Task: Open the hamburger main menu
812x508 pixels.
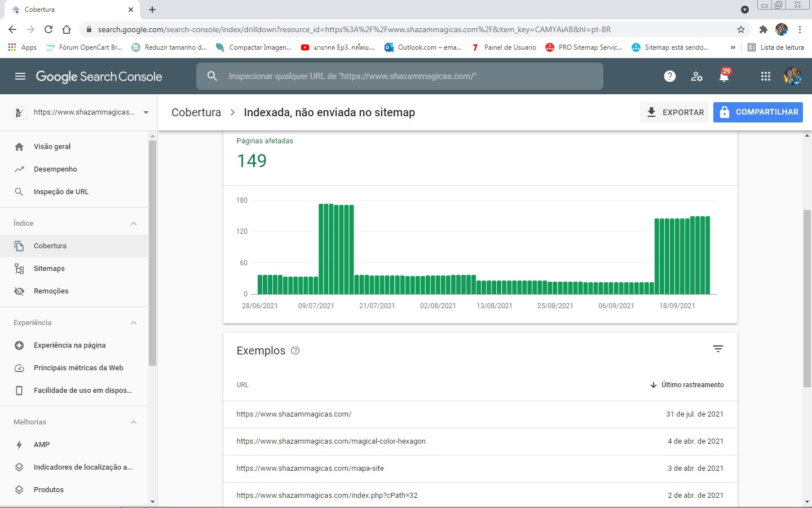Action: pos(20,76)
